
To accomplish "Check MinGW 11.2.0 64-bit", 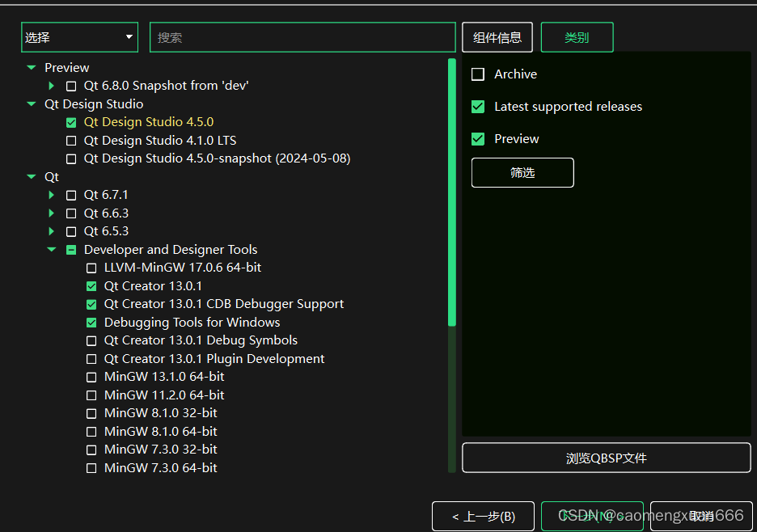I will [x=91, y=395].
